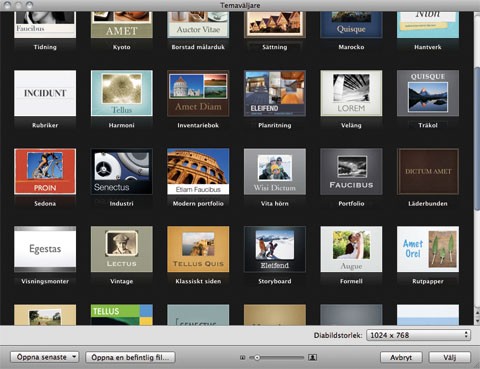Pick the Veläng theme thumbnail

(x=351, y=93)
